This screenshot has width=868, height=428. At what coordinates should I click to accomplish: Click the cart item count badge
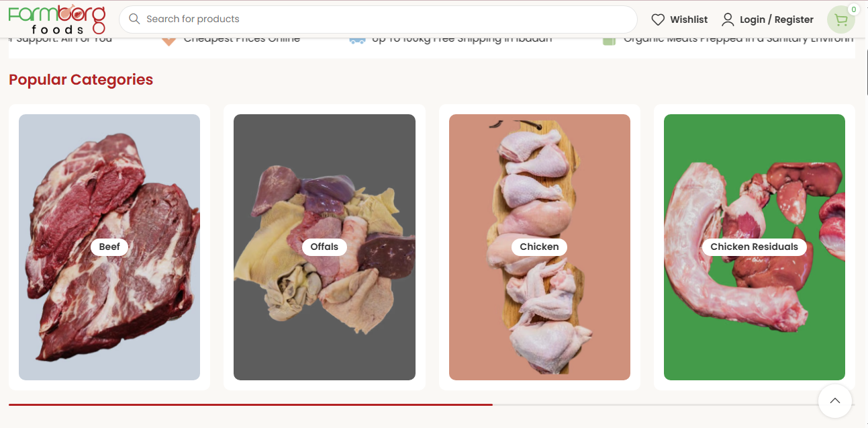[x=853, y=9]
